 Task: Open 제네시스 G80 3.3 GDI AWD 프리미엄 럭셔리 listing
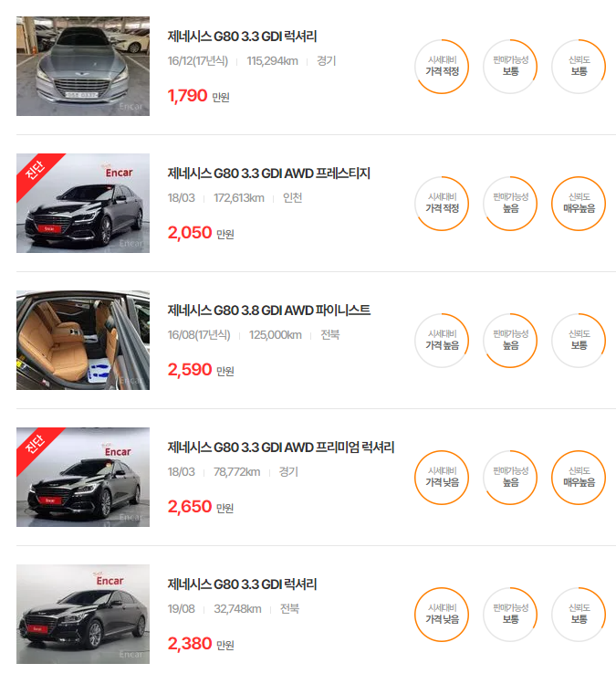[281, 447]
